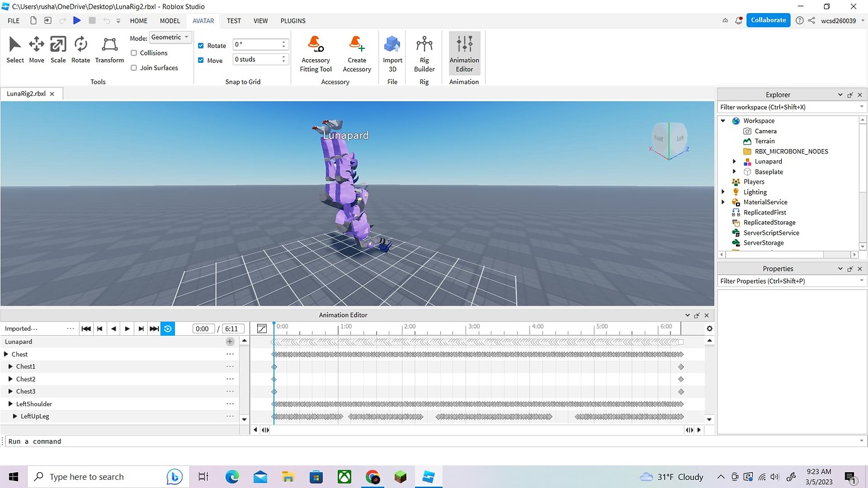Expand Lunapard in the Explorer

[734, 162]
